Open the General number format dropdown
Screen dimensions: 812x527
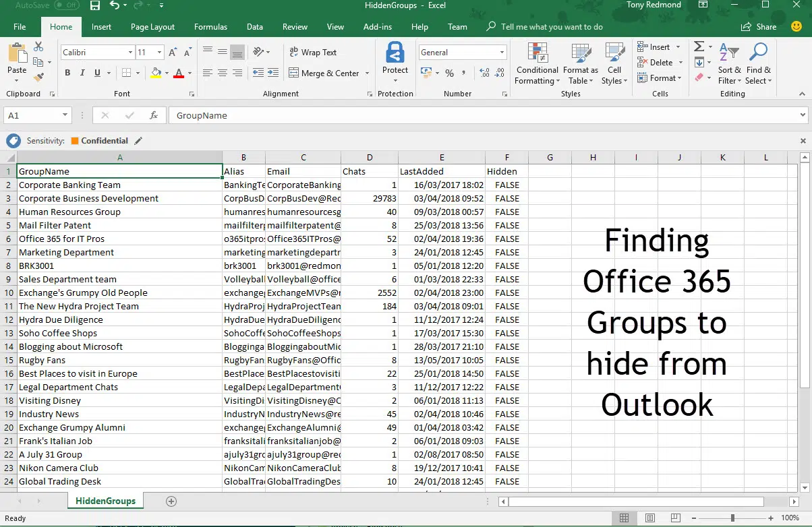tap(502, 52)
